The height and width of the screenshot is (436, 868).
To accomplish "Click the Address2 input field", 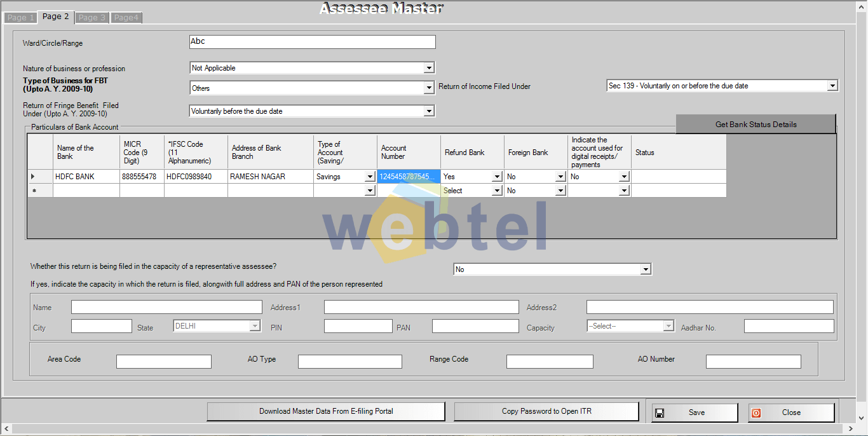I will click(710, 308).
